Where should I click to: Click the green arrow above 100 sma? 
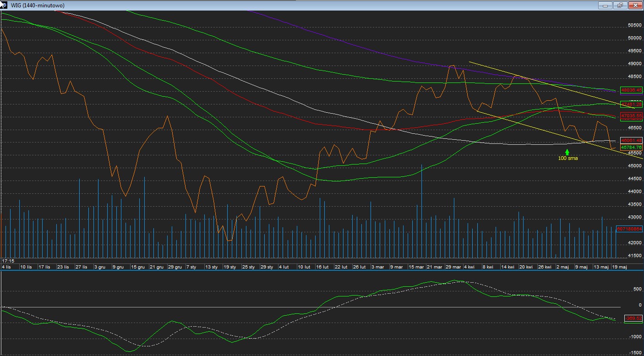click(x=567, y=152)
